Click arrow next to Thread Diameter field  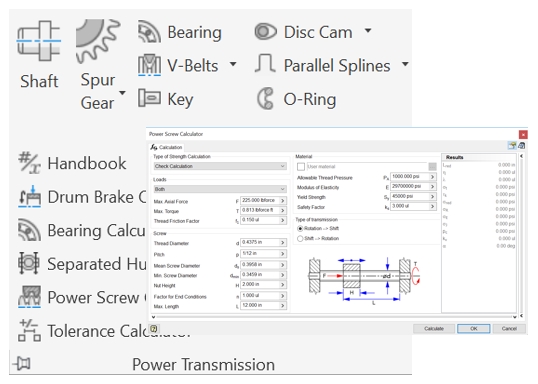point(283,243)
